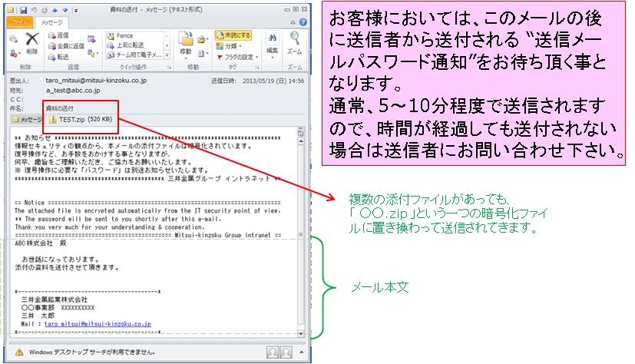Open the ファイル tab
This screenshot has width=635, height=364.
click(19, 23)
